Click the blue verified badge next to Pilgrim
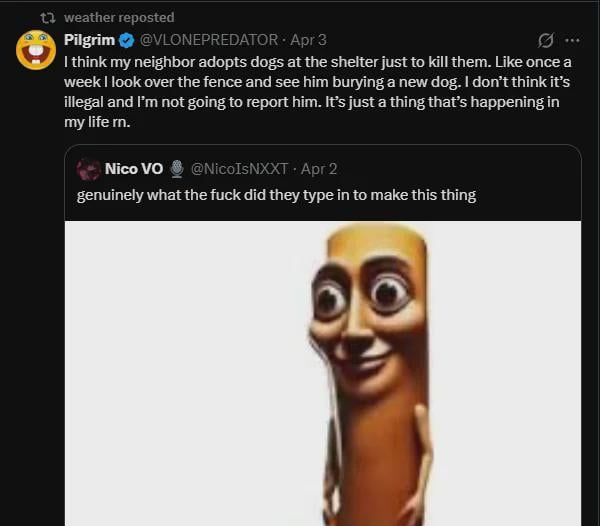Viewport: 600px width, 526px height. click(x=127, y=41)
